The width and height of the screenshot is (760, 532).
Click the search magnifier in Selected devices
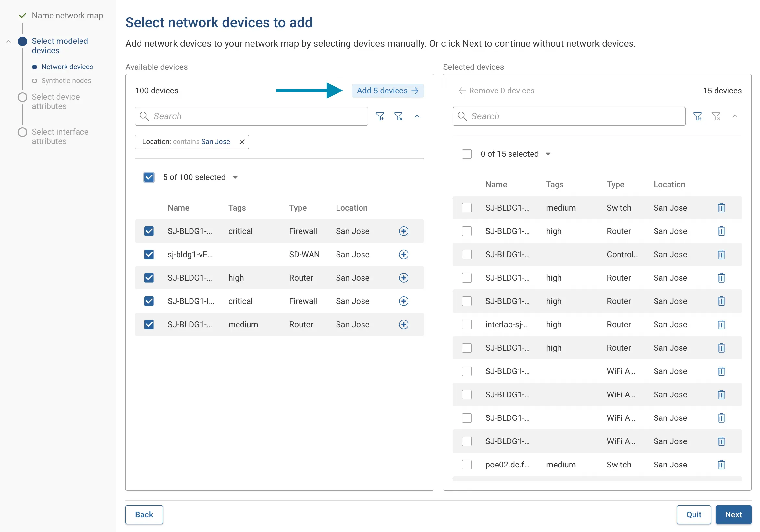(462, 116)
